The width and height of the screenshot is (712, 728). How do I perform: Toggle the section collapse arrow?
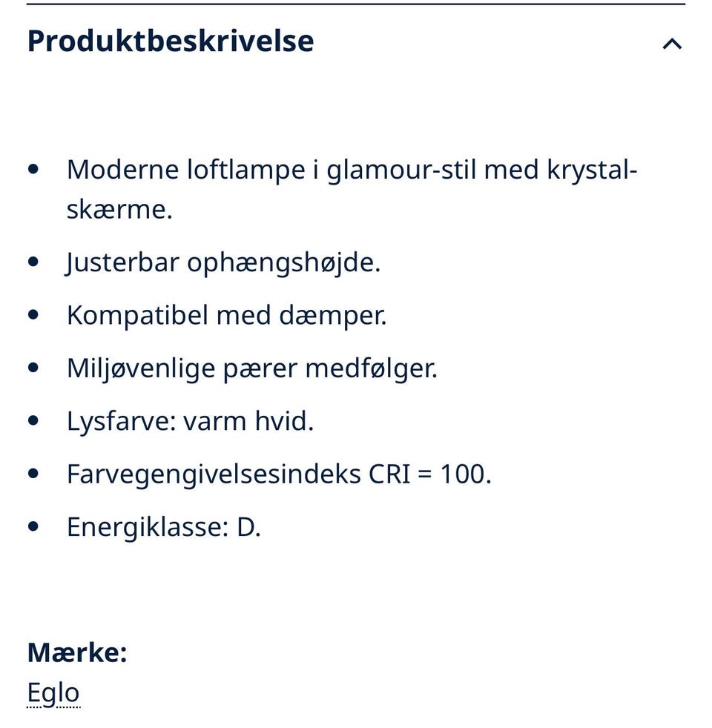[x=672, y=43]
